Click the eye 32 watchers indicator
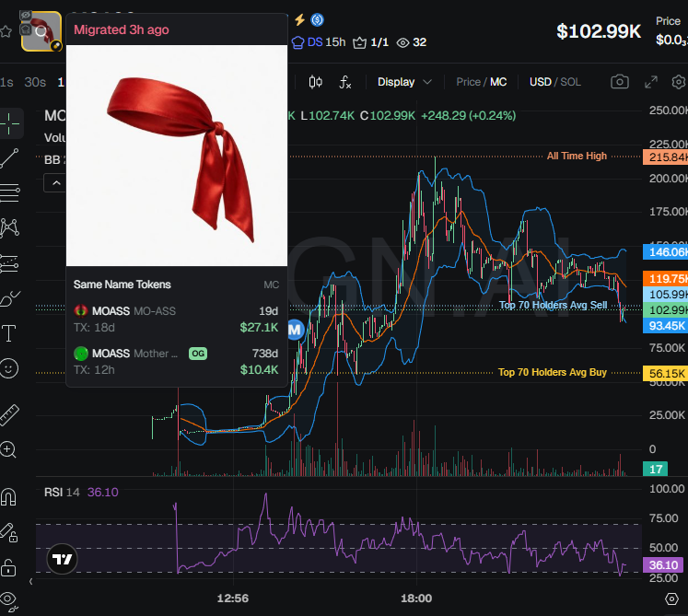 pyautogui.click(x=411, y=42)
